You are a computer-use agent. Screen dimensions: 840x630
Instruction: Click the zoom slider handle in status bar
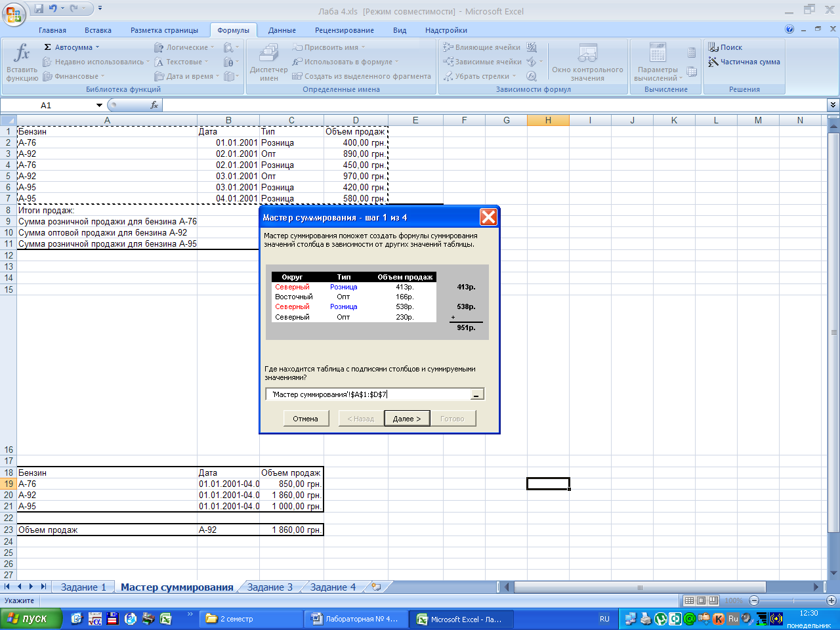pyautogui.click(x=792, y=600)
